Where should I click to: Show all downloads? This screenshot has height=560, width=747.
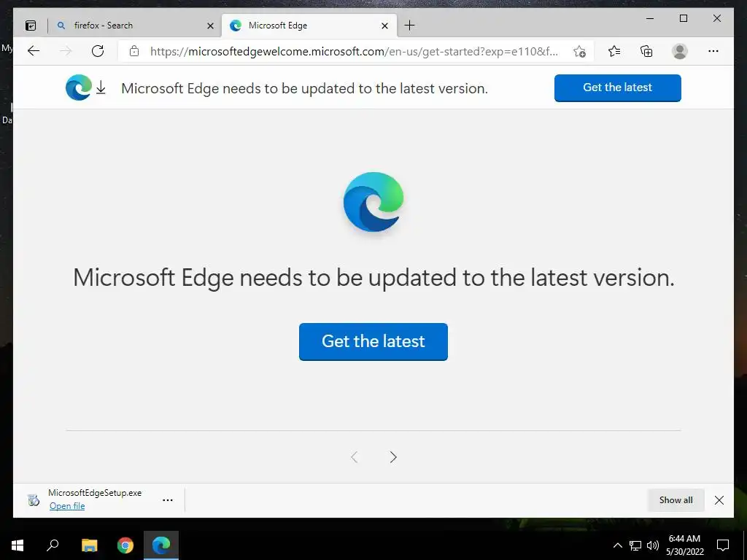(x=676, y=500)
